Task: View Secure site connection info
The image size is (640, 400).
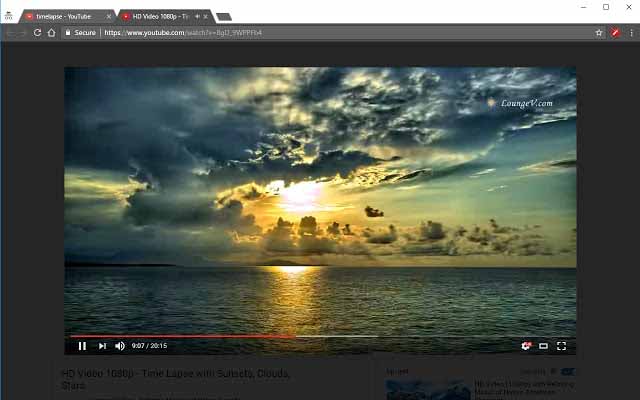Action: click(x=80, y=32)
